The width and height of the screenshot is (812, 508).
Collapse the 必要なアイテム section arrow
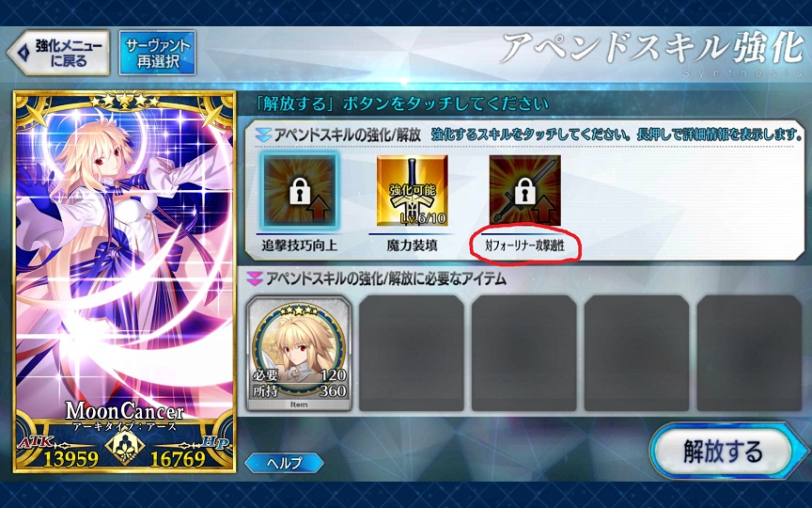pyautogui.click(x=255, y=278)
